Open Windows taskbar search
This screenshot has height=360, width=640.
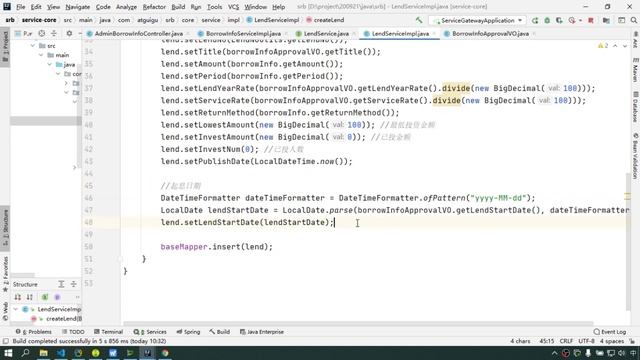[25, 353]
